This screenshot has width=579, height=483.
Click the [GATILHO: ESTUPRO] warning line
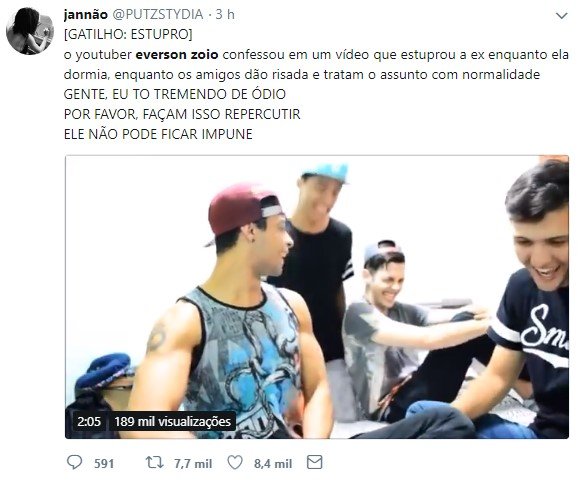tap(128, 34)
